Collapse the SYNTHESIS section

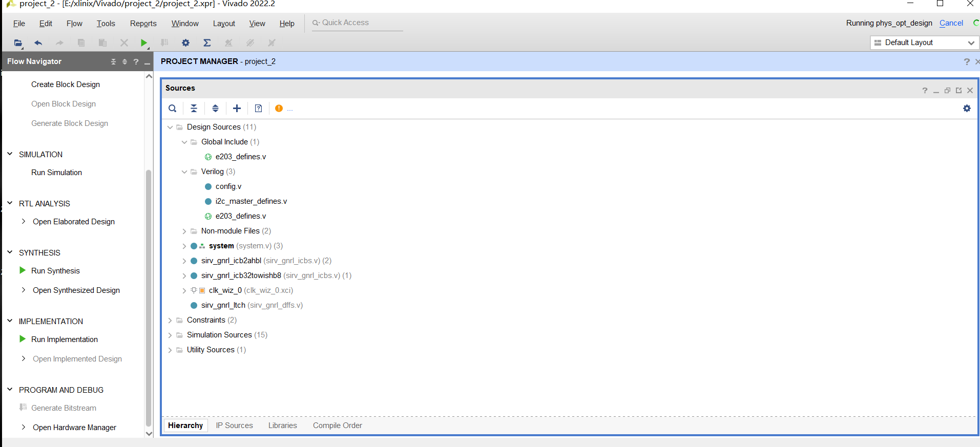click(x=10, y=252)
